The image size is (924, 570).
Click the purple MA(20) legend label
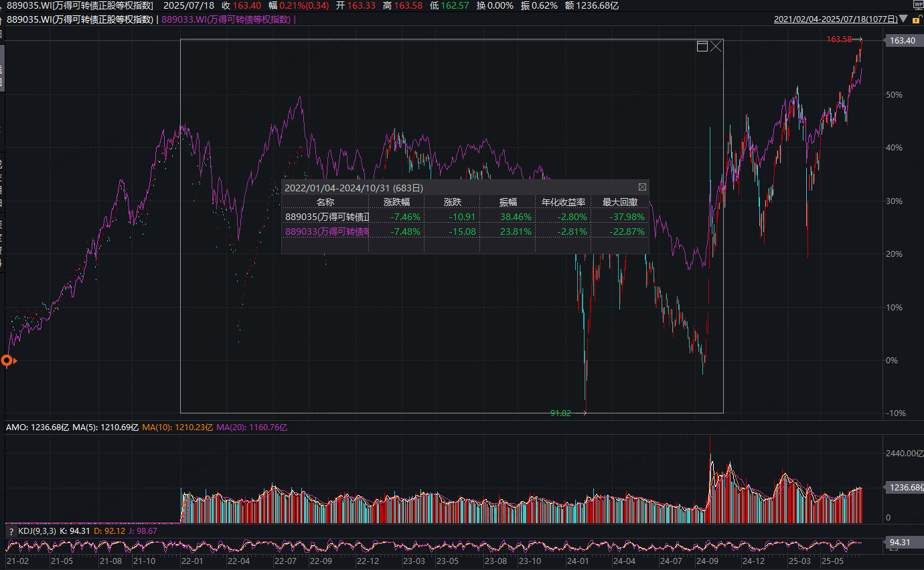coord(244,427)
